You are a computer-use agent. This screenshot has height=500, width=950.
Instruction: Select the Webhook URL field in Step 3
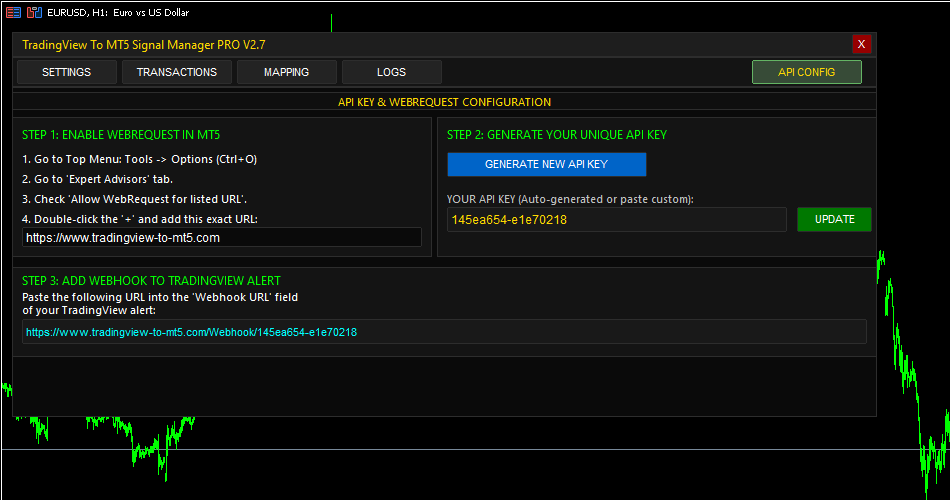pyautogui.click(x=444, y=332)
